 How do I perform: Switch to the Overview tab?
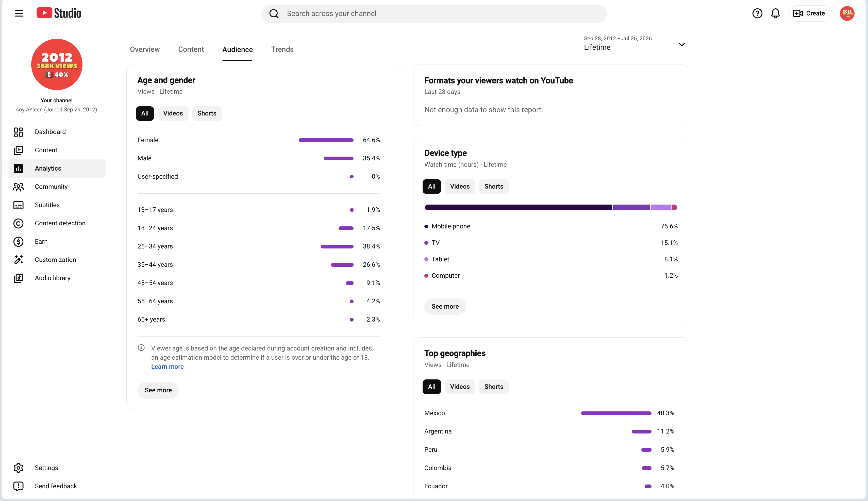coord(145,49)
